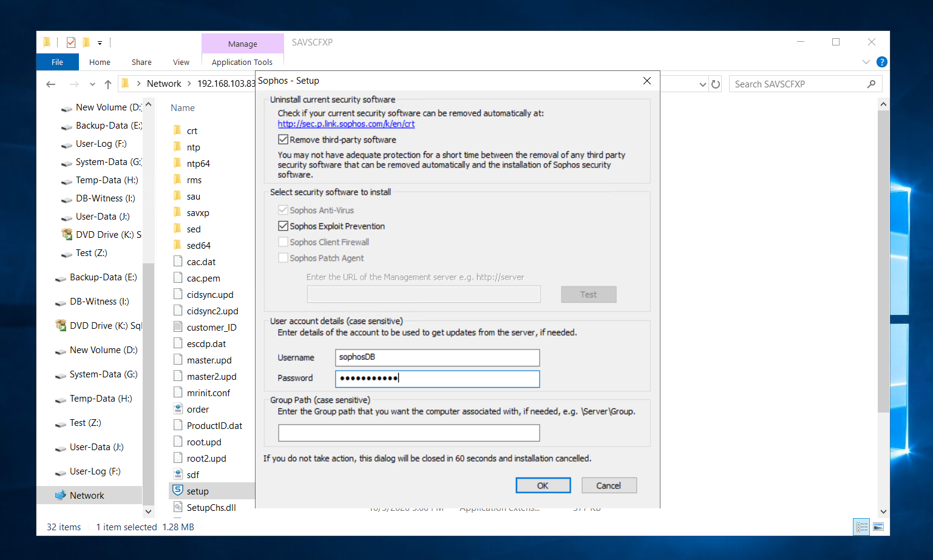Switch to details view layout icon
The width and height of the screenshot is (933, 560).
861,527
